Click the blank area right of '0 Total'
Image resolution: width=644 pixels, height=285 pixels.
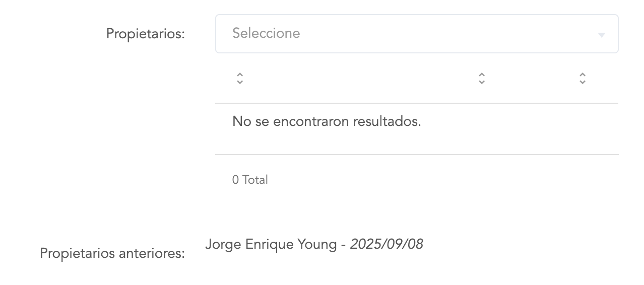(428, 180)
